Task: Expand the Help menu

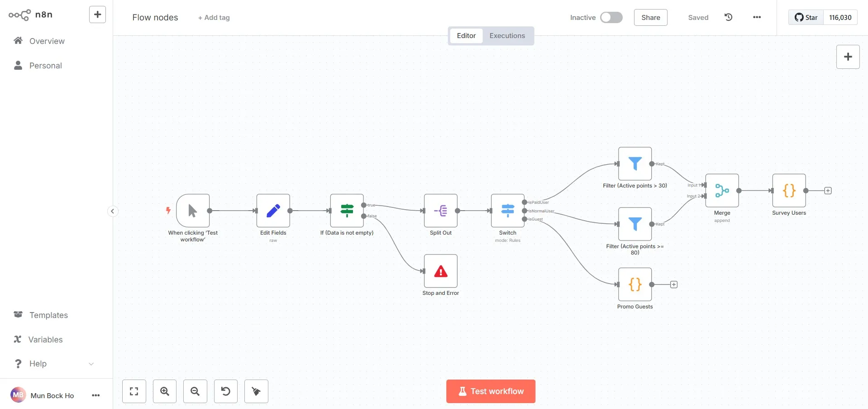Action: 54,364
